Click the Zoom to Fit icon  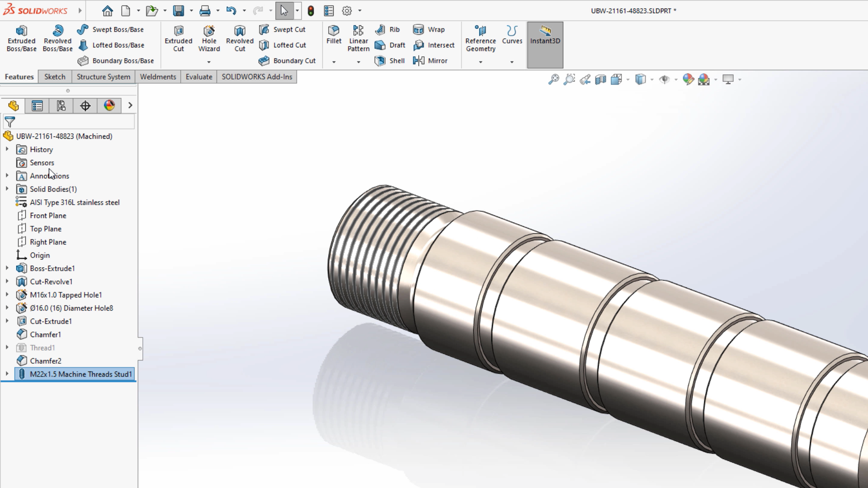(x=553, y=80)
